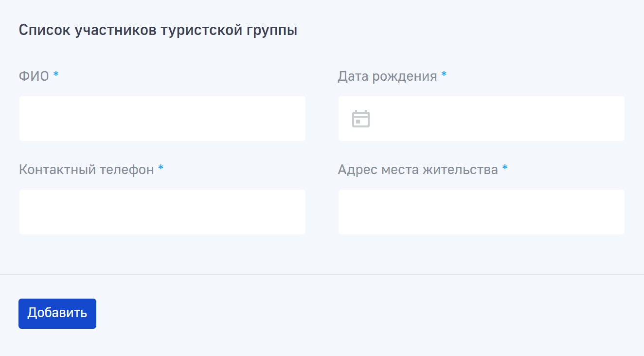Click the calendar icon in Дата рождения field
This screenshot has width=644, height=356.
click(x=361, y=119)
